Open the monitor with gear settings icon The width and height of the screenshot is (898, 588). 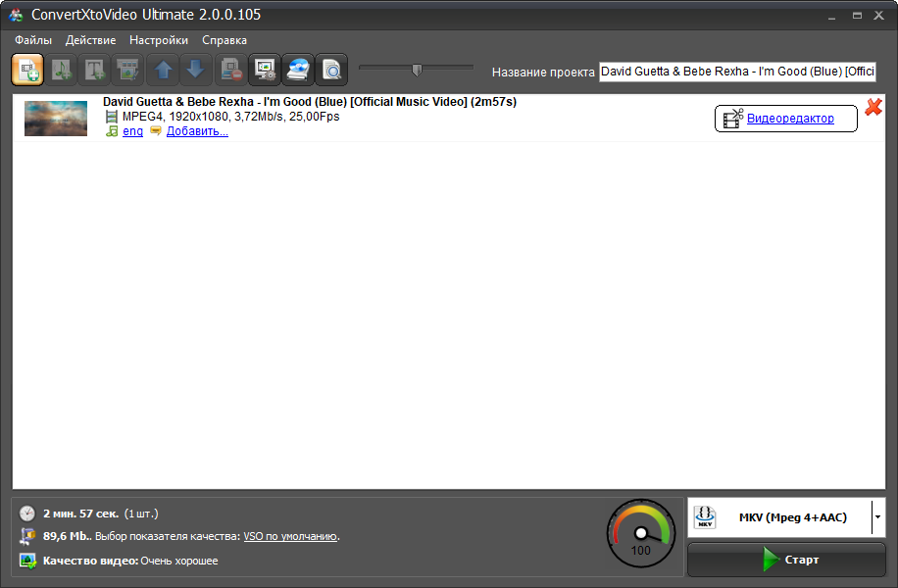(265, 70)
